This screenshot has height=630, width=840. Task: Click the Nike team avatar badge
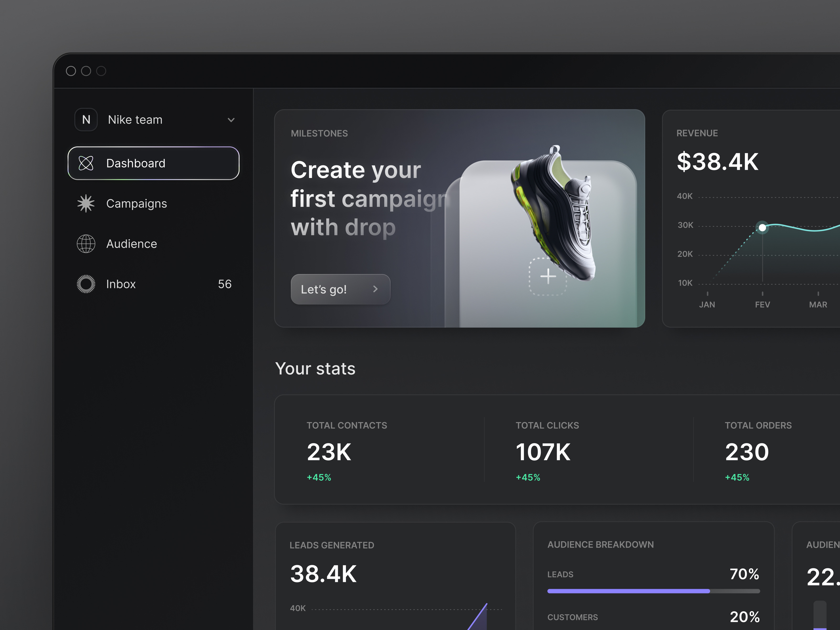pos(86,120)
